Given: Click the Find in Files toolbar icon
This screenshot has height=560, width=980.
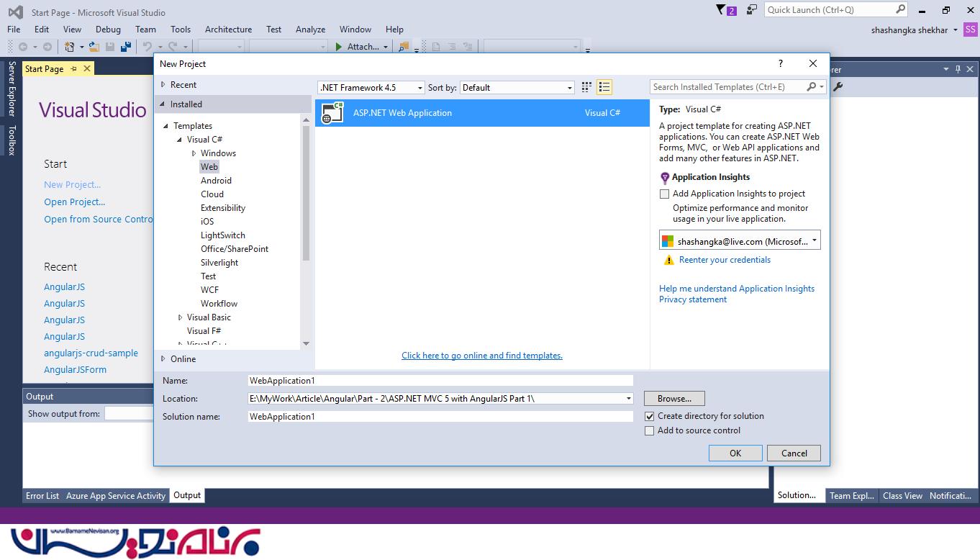Looking at the screenshot, I should coord(403,47).
